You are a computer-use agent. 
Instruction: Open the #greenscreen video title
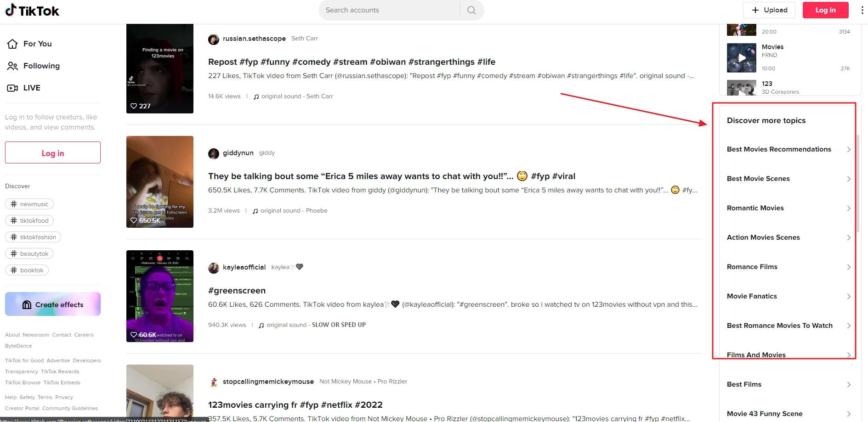coord(237,291)
